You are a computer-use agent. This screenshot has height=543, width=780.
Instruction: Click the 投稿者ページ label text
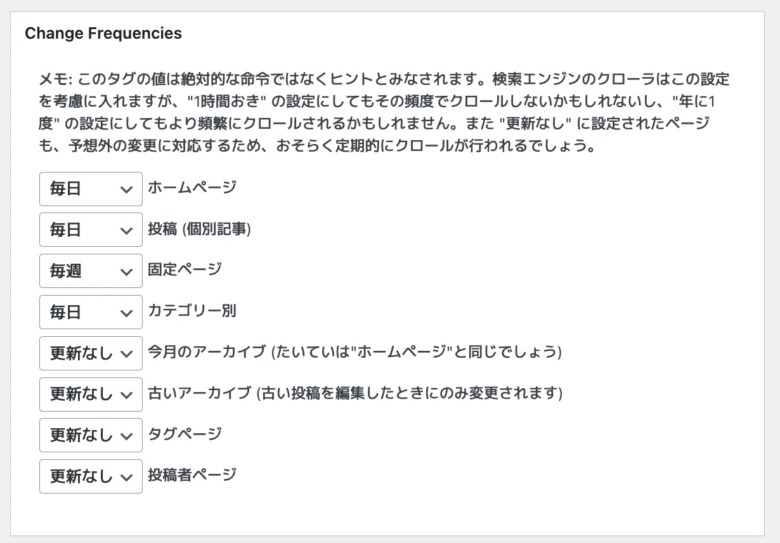click(x=192, y=475)
